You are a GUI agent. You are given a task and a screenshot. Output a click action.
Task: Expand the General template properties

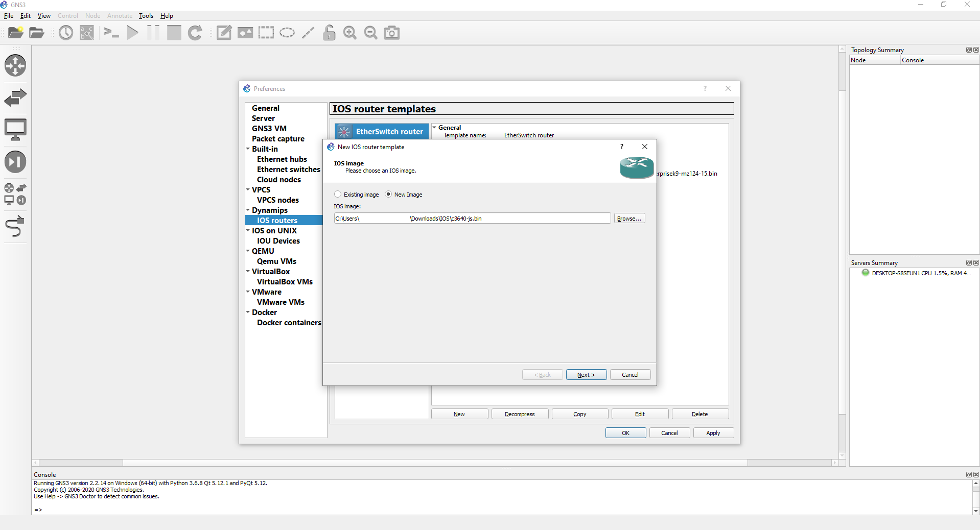point(435,127)
